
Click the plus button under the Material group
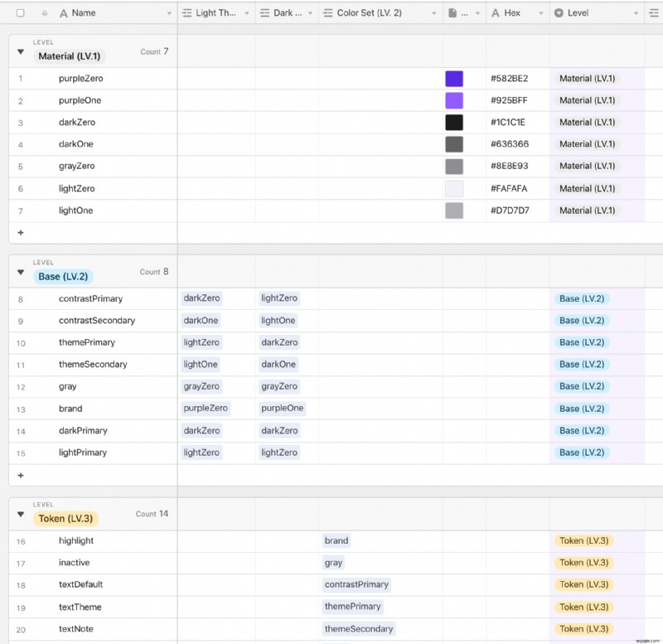[21, 233]
